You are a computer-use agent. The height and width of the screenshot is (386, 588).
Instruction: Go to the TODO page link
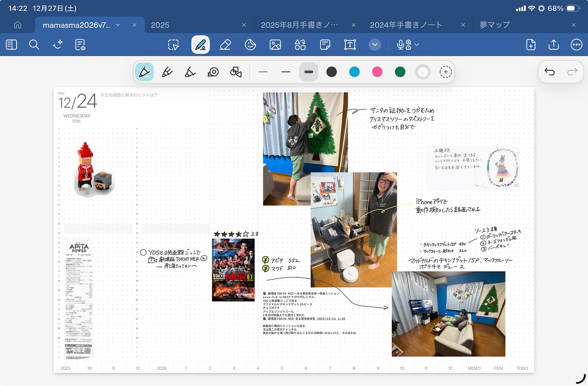pos(522,368)
